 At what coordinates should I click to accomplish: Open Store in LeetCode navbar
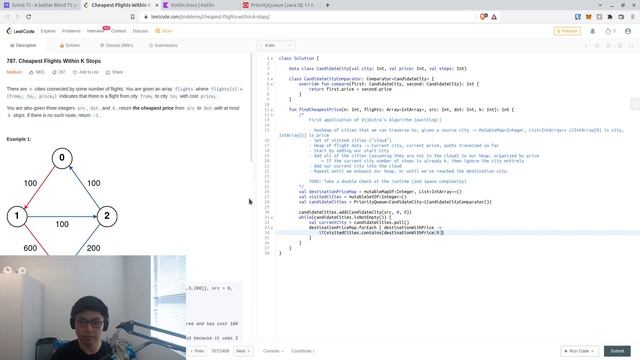point(164,31)
